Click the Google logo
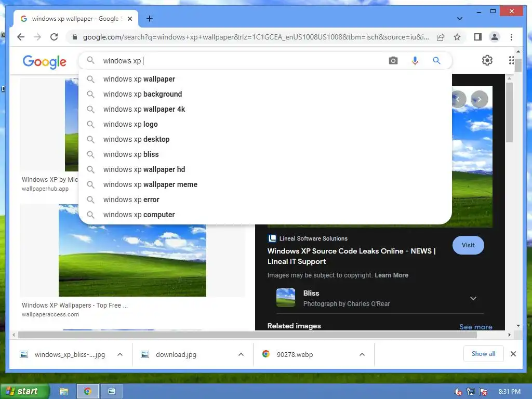Screen dimensions: 532x399 point(45,62)
